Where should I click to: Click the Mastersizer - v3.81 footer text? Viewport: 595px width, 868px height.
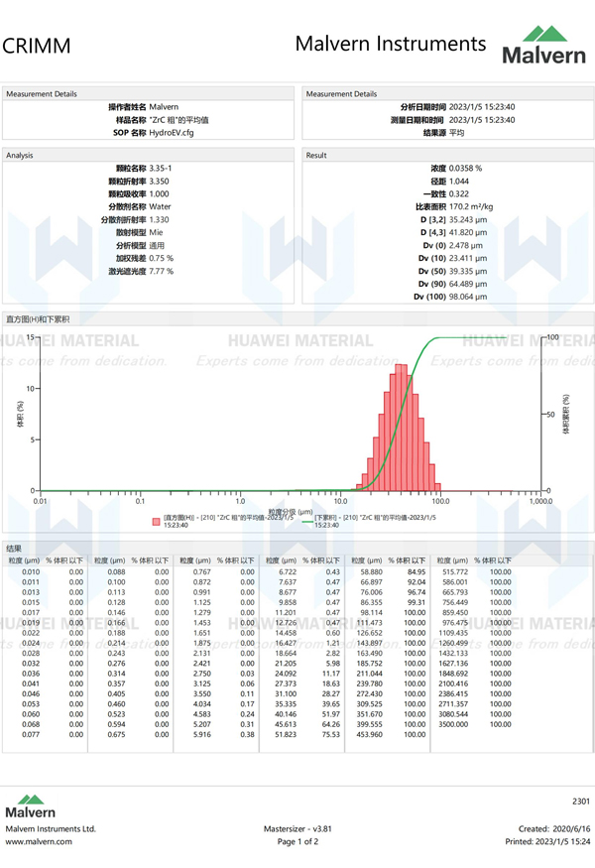[297, 828]
